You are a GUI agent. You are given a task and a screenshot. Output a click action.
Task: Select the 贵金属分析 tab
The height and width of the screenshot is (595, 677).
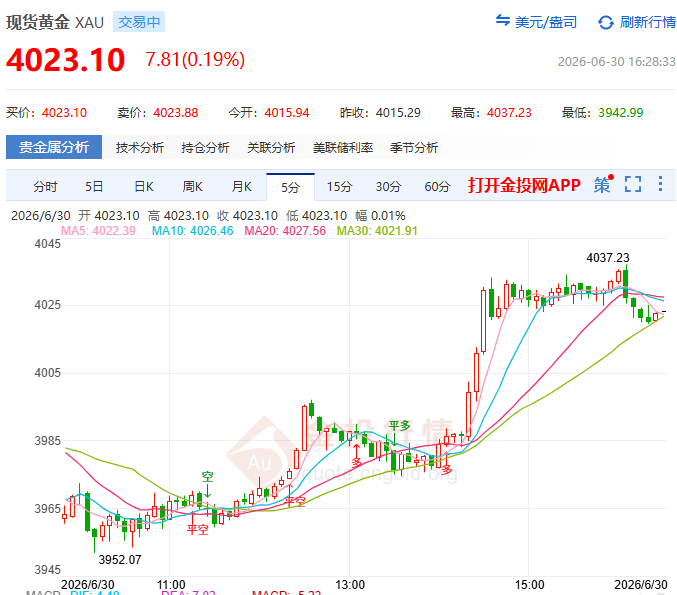[54, 147]
